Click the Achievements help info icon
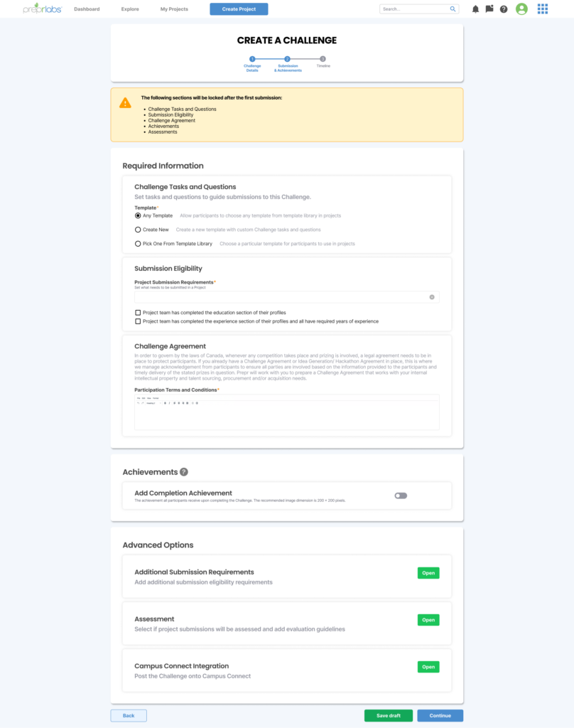 point(184,472)
